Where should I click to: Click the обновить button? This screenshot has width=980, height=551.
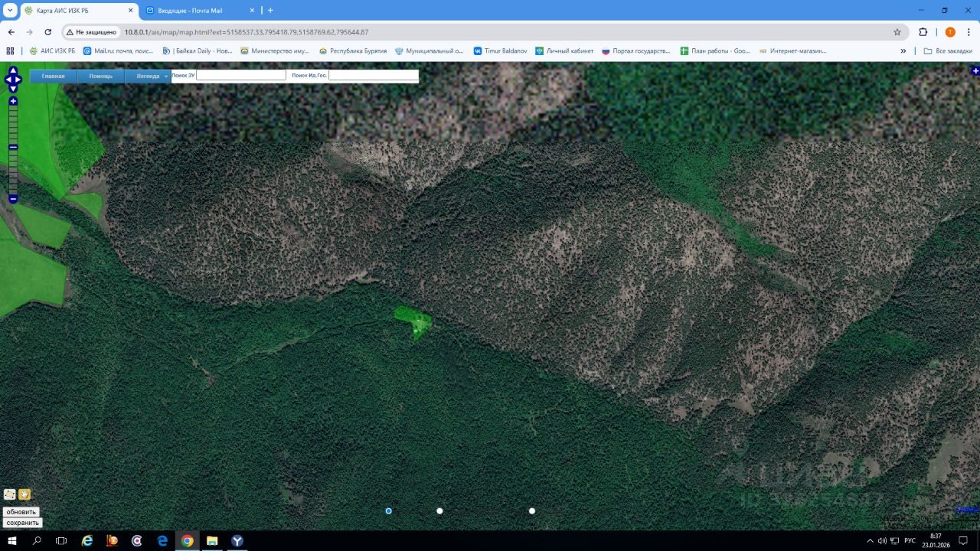point(21,512)
